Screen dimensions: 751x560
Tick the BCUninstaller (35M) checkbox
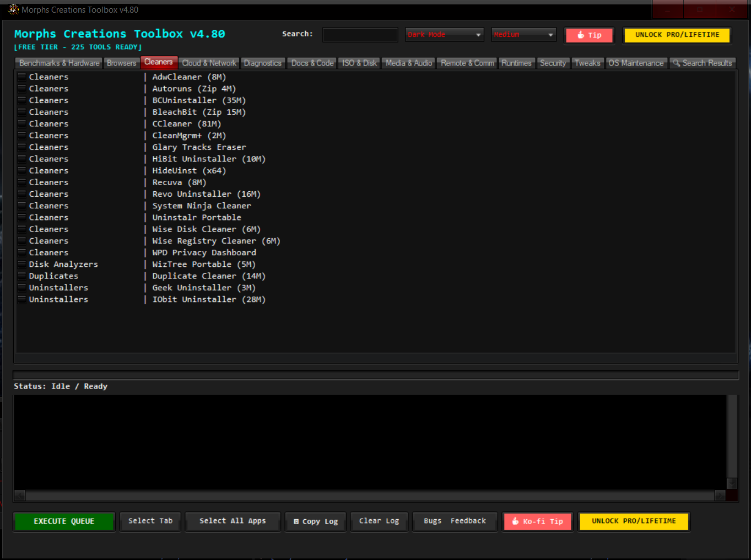pyautogui.click(x=22, y=100)
